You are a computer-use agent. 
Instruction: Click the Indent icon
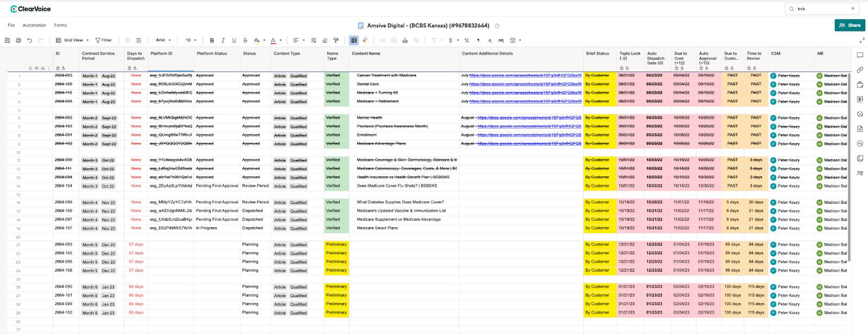pyautogui.click(x=139, y=40)
